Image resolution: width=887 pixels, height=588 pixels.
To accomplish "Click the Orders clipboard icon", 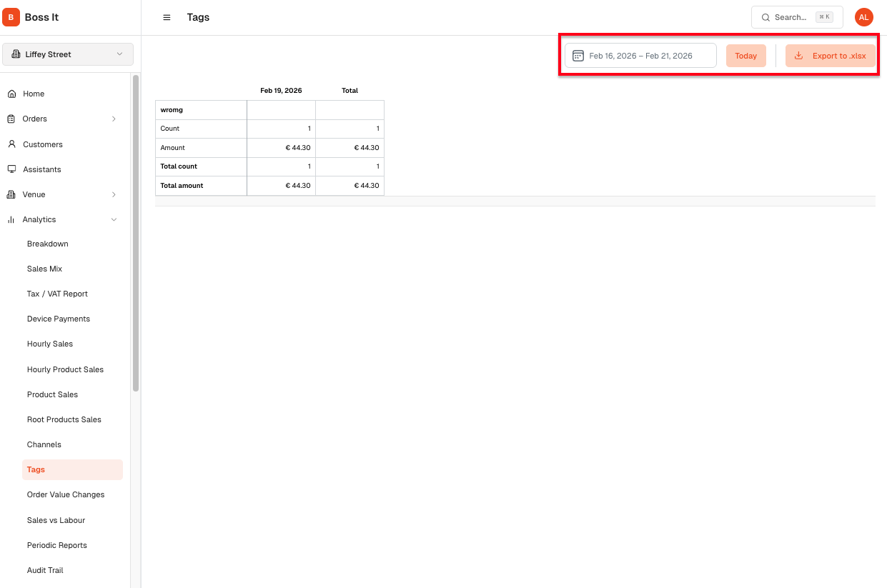I will 11,119.
